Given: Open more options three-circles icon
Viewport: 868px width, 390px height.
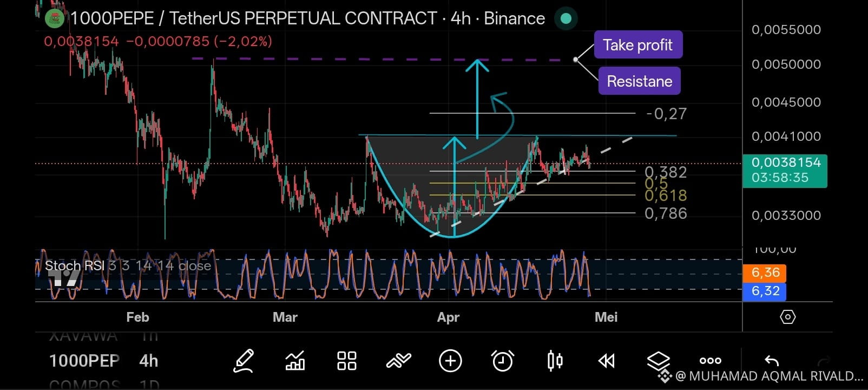Looking at the screenshot, I should click(x=711, y=361).
